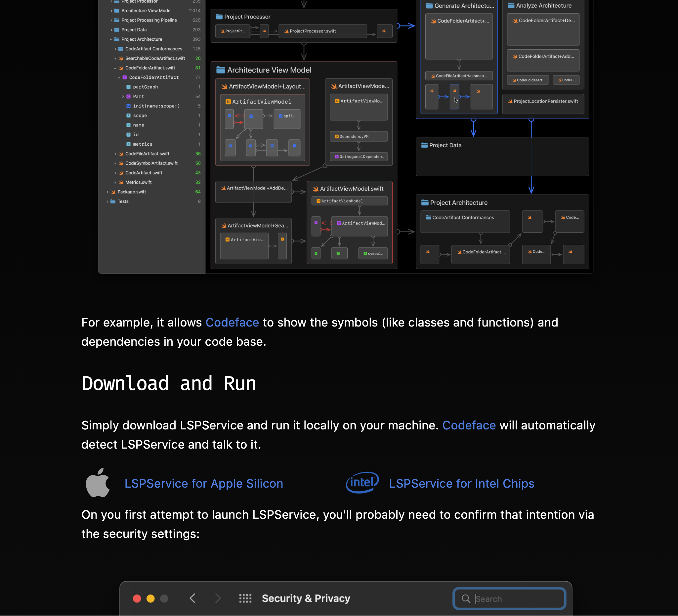
Task: Select init(name:scope:) method row
Action: (156, 106)
